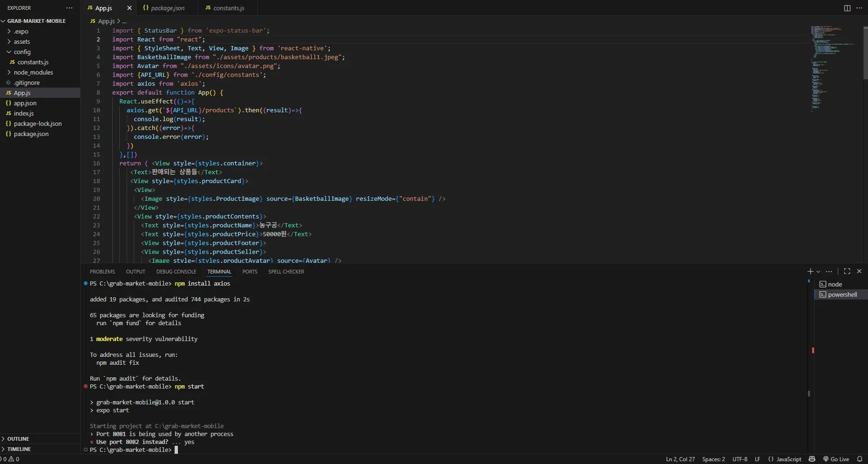The width and height of the screenshot is (868, 464).
Task: Collapse the config folder
Action: (22, 52)
